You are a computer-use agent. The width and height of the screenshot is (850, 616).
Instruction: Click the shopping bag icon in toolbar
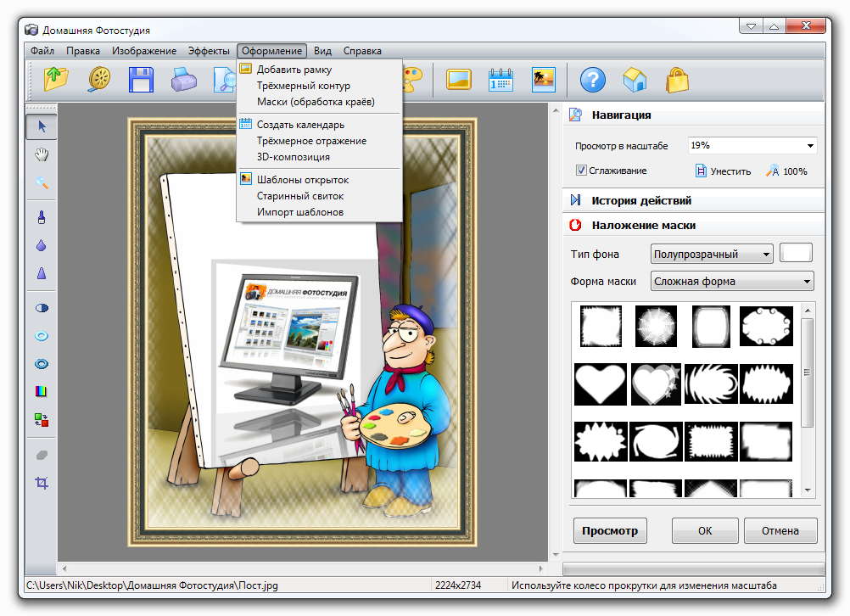click(x=677, y=80)
